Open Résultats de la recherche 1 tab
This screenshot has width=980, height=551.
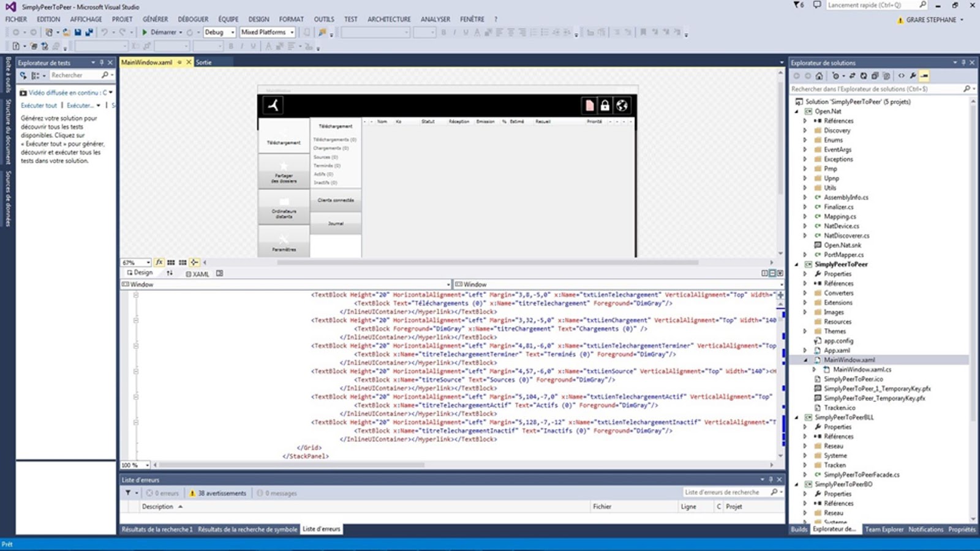tap(157, 530)
